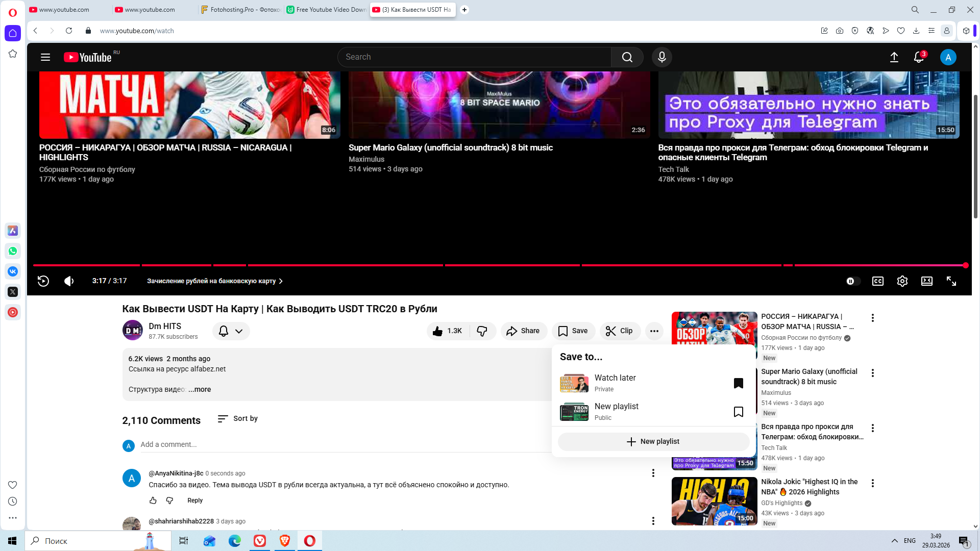Image resolution: width=980 pixels, height=551 pixels.
Task: Enter fullscreen mode in player
Action: coord(951,281)
